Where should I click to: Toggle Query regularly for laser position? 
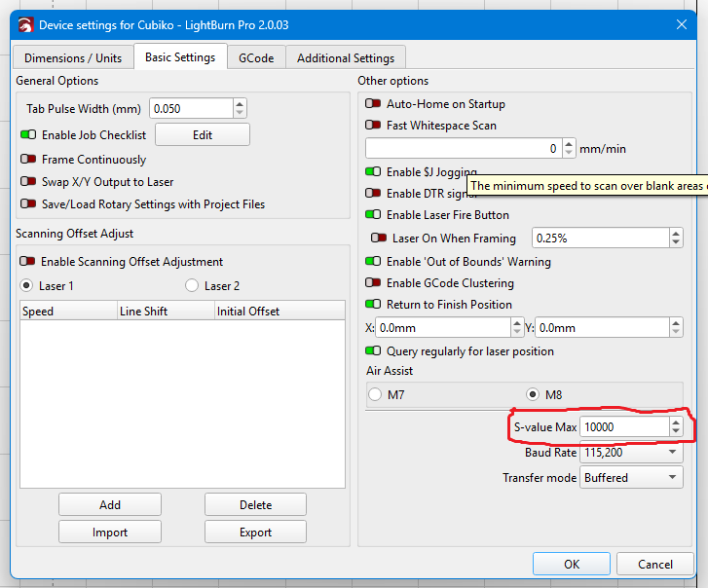[x=373, y=351]
